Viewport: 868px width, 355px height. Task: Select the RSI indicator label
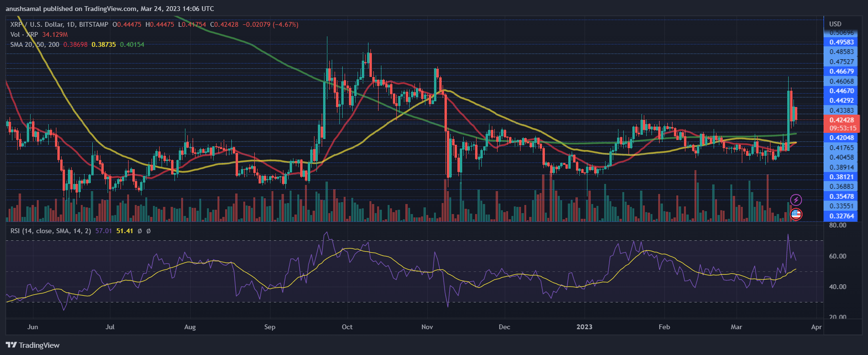51,231
